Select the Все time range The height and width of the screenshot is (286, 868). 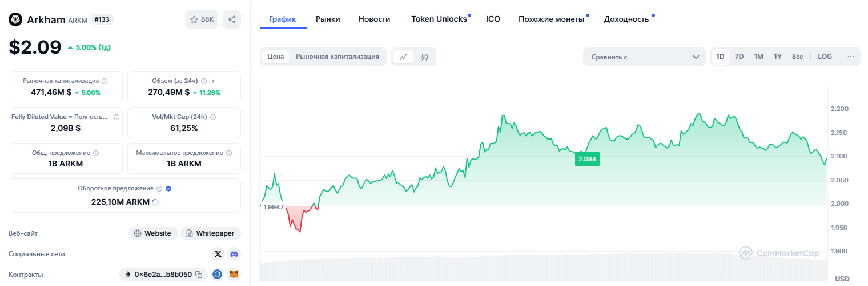(797, 57)
